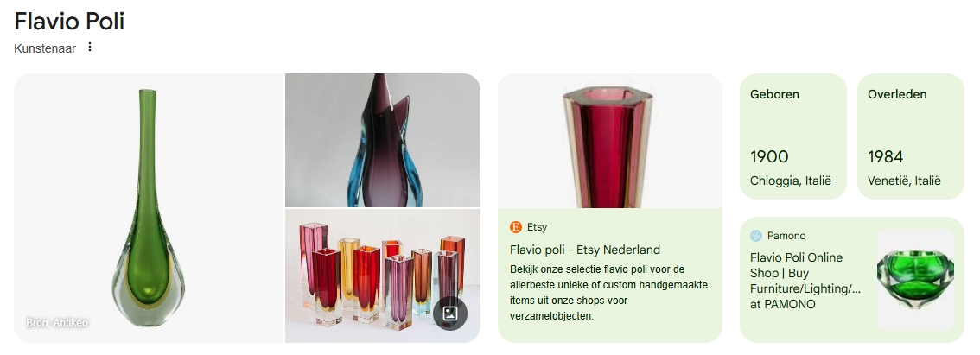Screen dimensions: 980x355
Task: Click the Etsy source name label
Action: pos(537,227)
